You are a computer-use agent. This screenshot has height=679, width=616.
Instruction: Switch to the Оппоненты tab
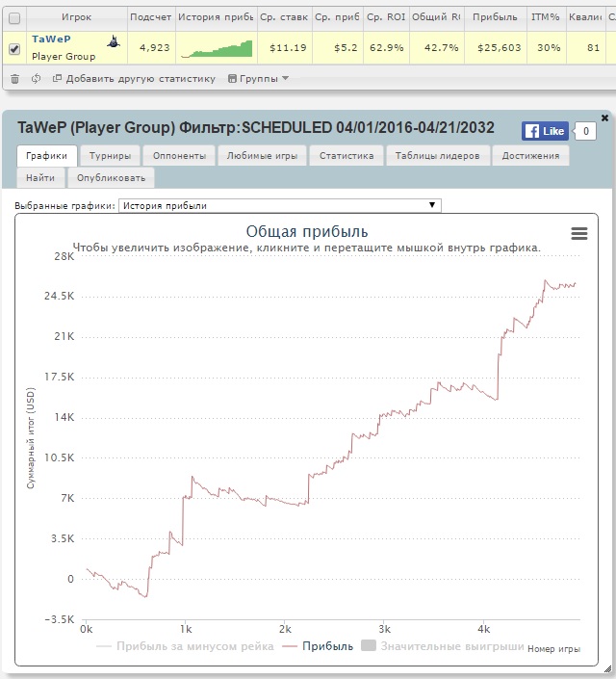point(179,156)
